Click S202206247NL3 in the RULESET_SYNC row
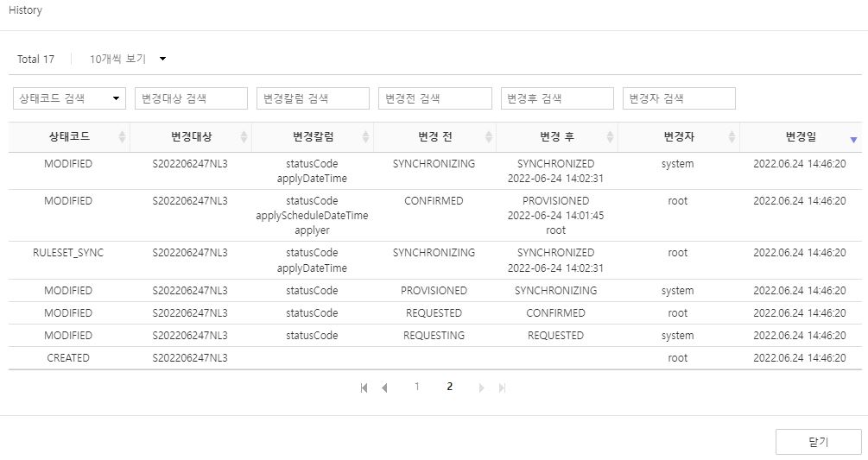 tap(190, 253)
